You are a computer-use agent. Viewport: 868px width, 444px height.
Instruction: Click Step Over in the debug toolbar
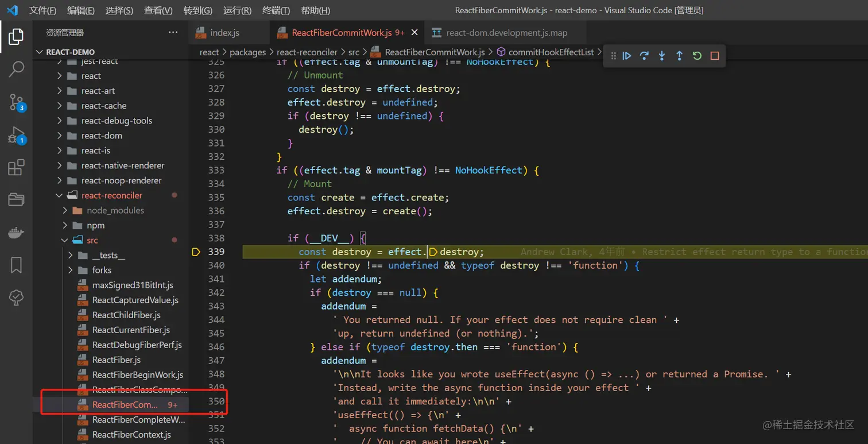(644, 56)
